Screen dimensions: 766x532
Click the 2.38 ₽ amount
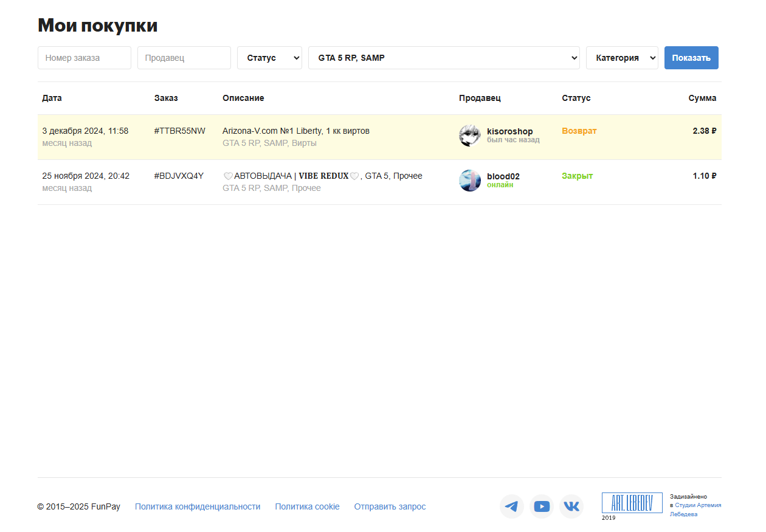click(x=705, y=131)
